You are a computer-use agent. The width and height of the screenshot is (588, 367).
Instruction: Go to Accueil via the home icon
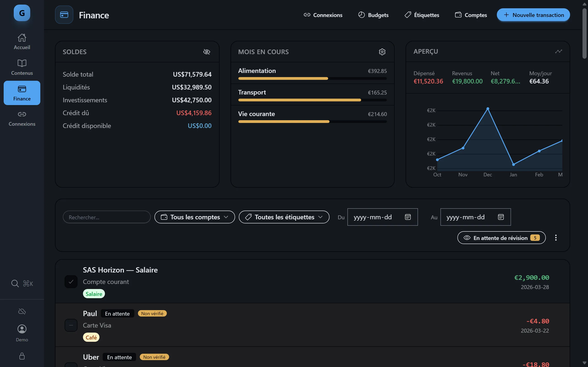[x=22, y=41]
